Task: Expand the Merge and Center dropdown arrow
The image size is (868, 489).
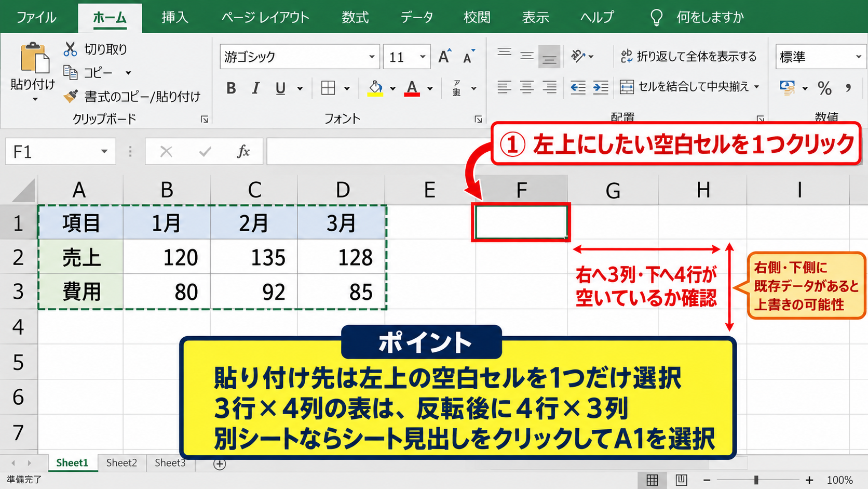Action: coord(756,87)
